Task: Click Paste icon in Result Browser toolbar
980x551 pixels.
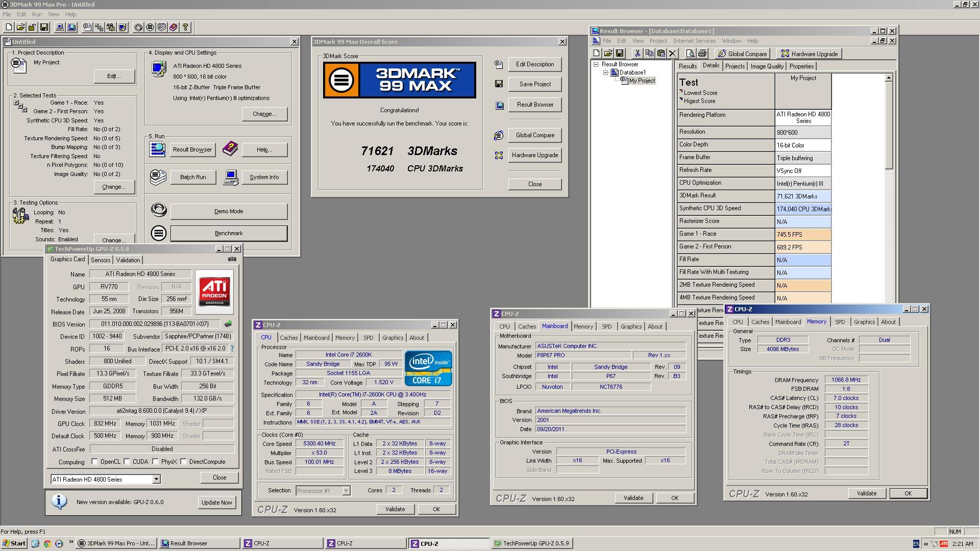Action: [661, 54]
